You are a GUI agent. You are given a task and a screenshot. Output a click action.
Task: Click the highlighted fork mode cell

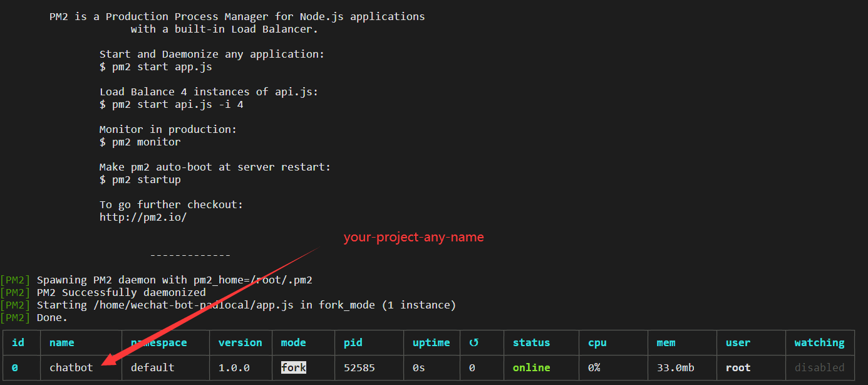293,367
